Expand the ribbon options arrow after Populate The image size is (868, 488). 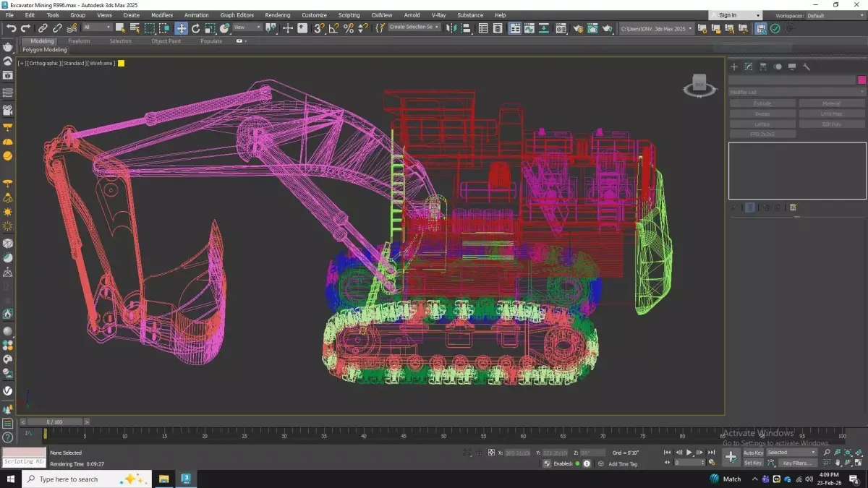pyautogui.click(x=241, y=41)
